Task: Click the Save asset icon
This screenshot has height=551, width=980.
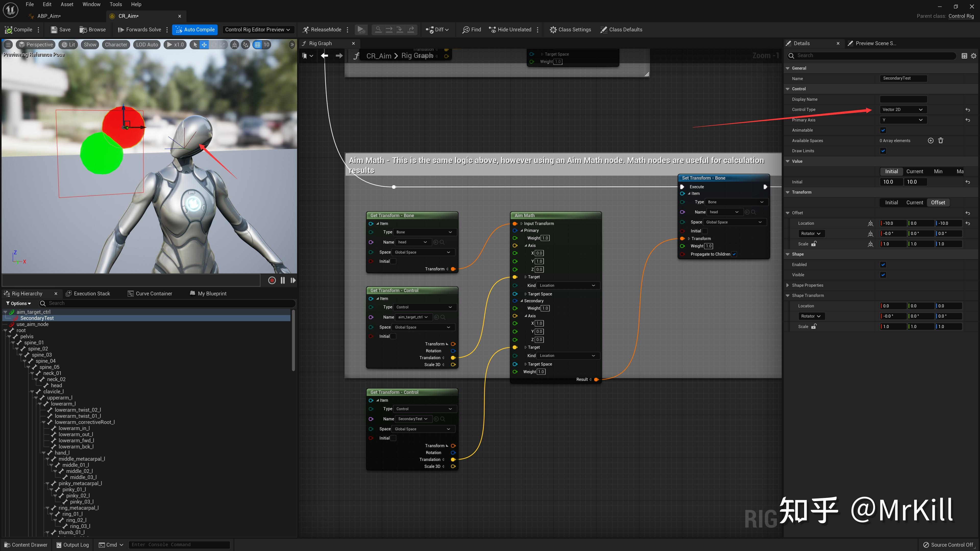Action: (x=54, y=30)
